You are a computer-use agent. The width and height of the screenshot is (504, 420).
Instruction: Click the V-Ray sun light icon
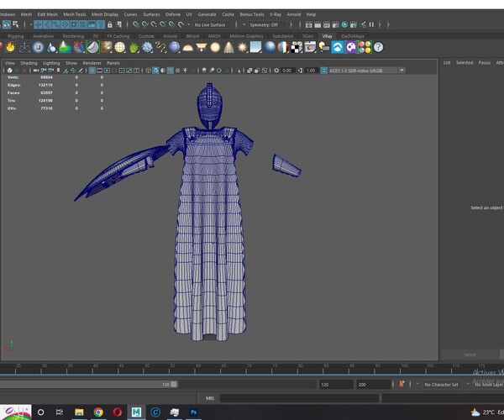coord(243,47)
